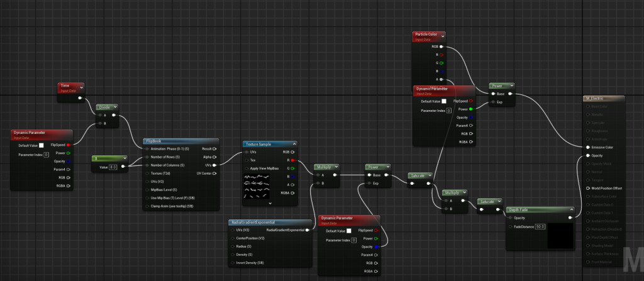Toggle Default Value checkbox under Particle Color node
The image size is (644, 281).
[444, 101]
